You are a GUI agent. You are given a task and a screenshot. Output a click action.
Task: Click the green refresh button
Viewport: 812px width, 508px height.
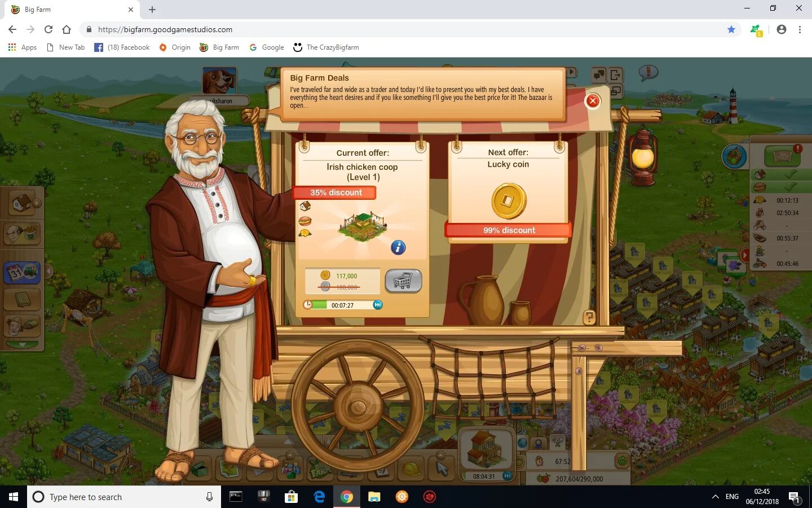click(x=621, y=461)
